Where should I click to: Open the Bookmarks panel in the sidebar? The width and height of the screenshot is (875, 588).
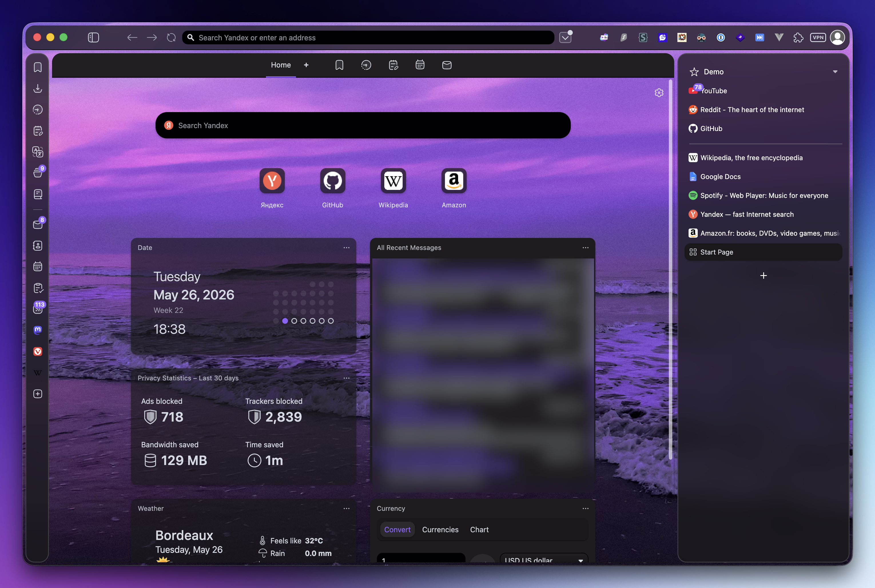(37, 67)
